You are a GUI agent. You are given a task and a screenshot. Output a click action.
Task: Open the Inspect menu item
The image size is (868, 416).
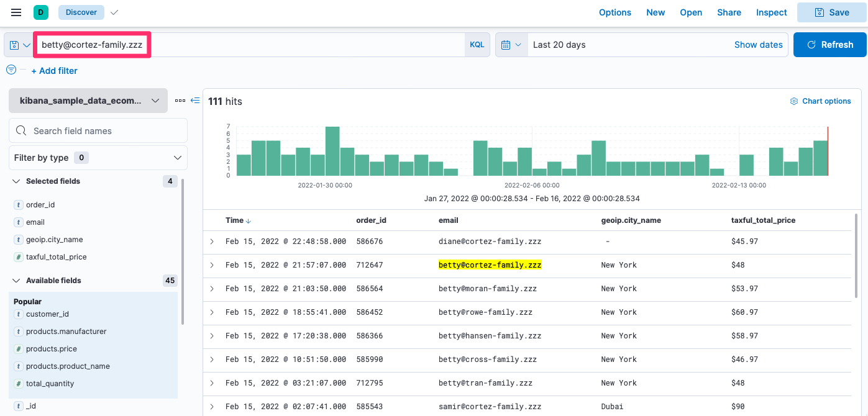[x=771, y=12]
